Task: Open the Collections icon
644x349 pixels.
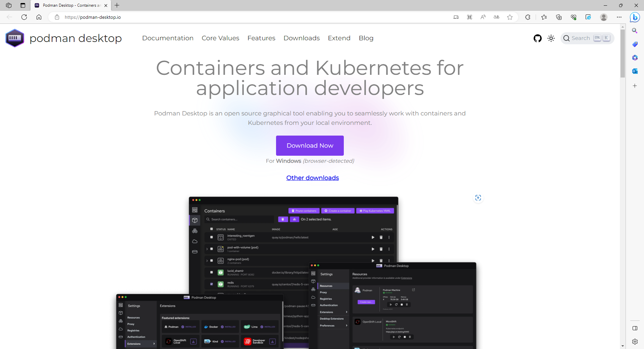Action: (559, 17)
